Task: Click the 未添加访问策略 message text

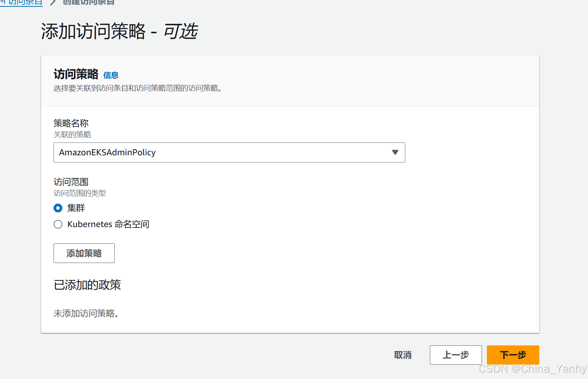Action: pyautogui.click(x=86, y=313)
